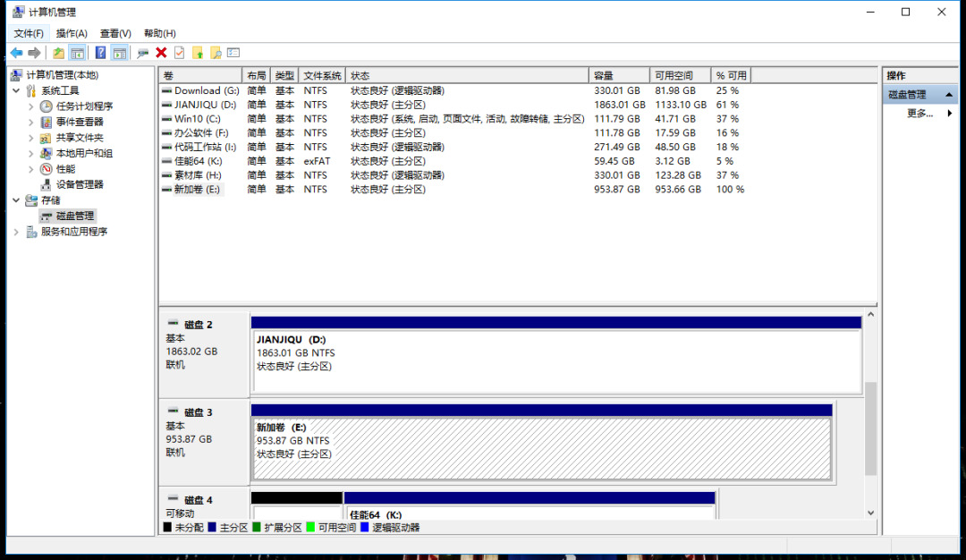This screenshot has height=560, width=966.
Task: Select the Win10 (C:) volume row
Action: (197, 119)
